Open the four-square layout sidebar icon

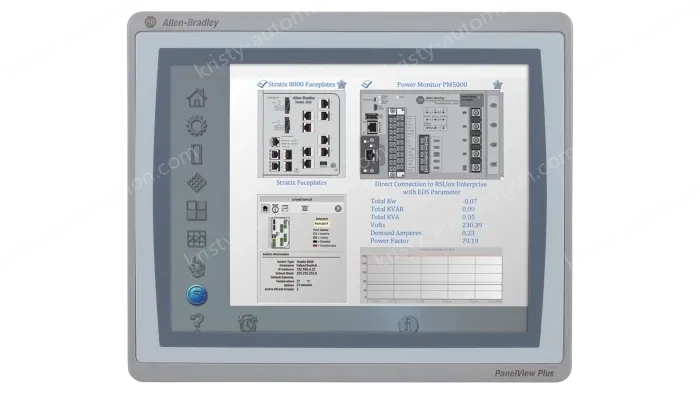[x=196, y=211]
